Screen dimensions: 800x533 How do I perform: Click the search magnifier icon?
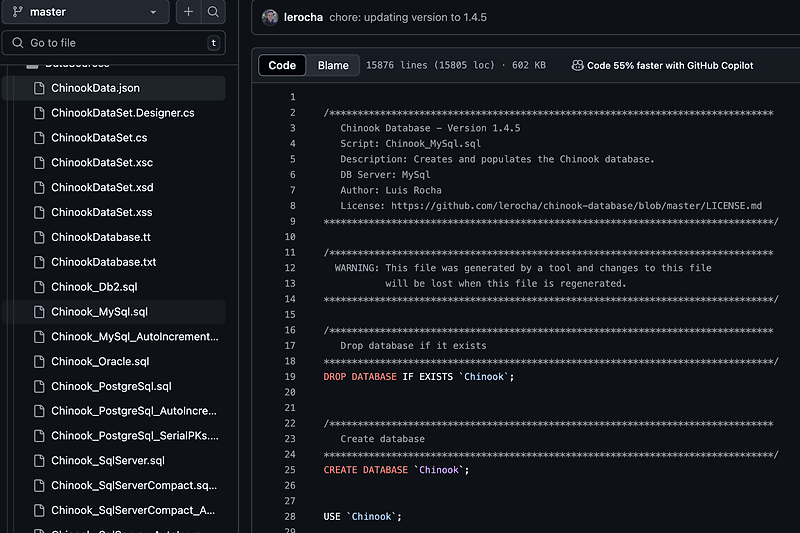213,12
